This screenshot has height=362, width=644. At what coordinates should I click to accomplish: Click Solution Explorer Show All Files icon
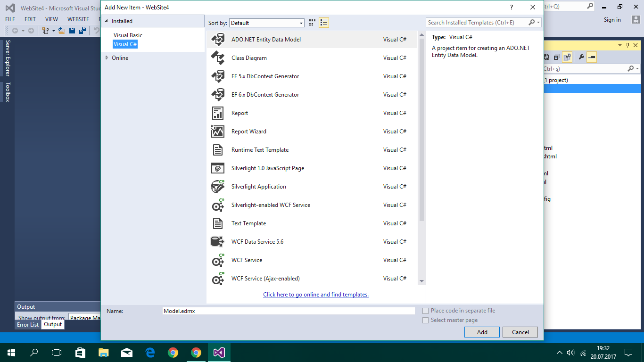point(567,57)
